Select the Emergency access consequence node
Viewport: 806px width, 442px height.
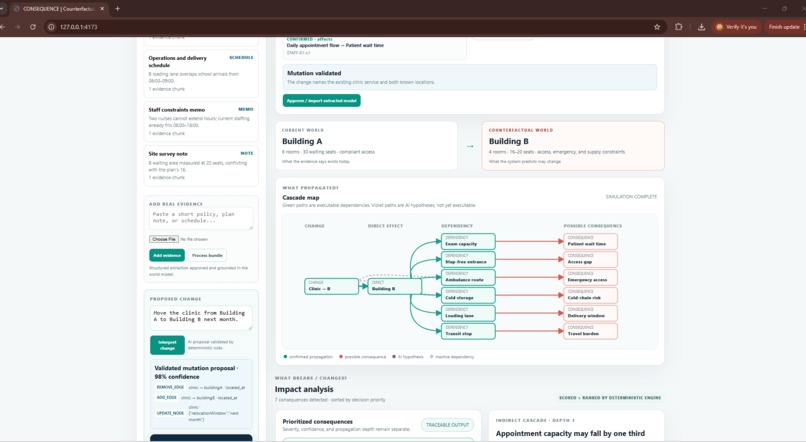(x=591, y=277)
